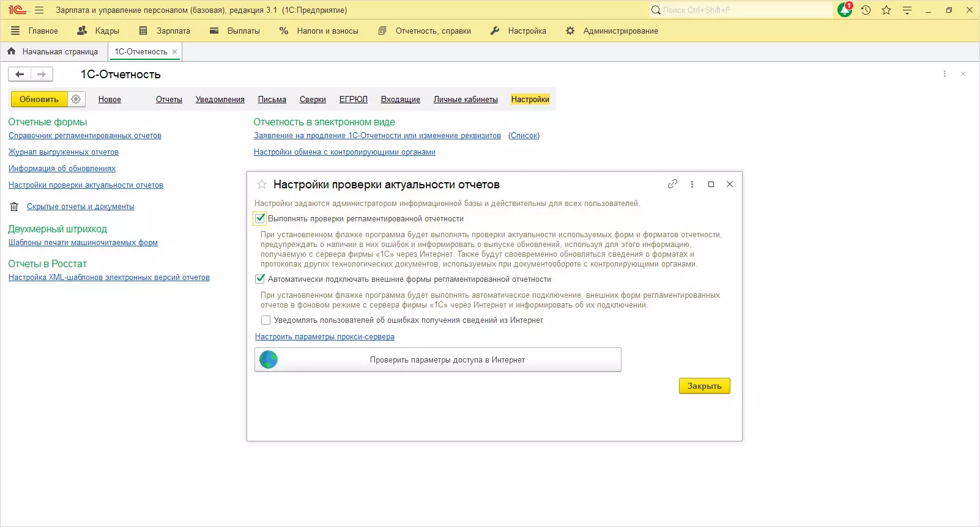
Task: Close the settings dialog with X icon
Action: pyautogui.click(x=730, y=184)
